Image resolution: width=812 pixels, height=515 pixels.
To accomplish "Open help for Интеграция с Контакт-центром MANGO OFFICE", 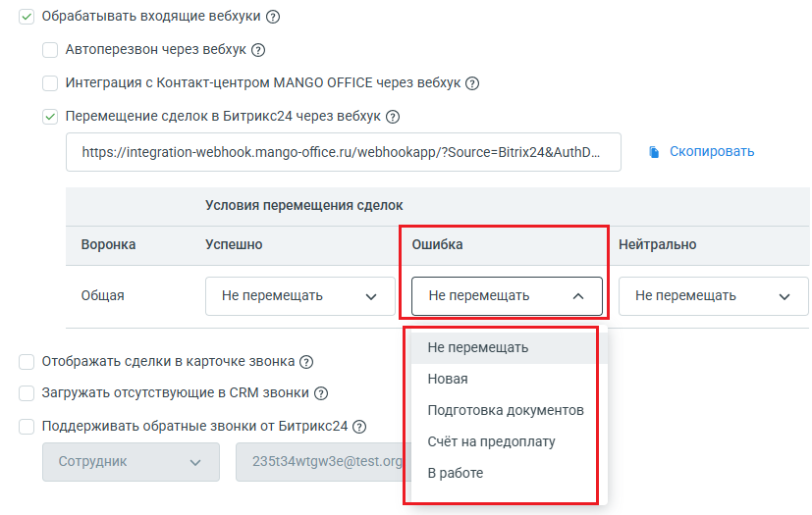I will pos(471,83).
